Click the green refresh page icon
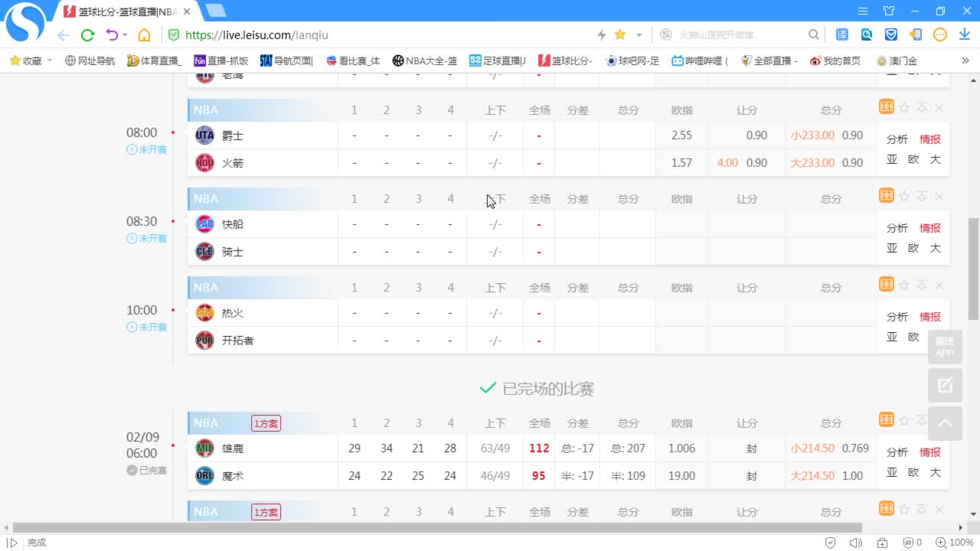The height and width of the screenshot is (551, 980). pyautogui.click(x=87, y=34)
